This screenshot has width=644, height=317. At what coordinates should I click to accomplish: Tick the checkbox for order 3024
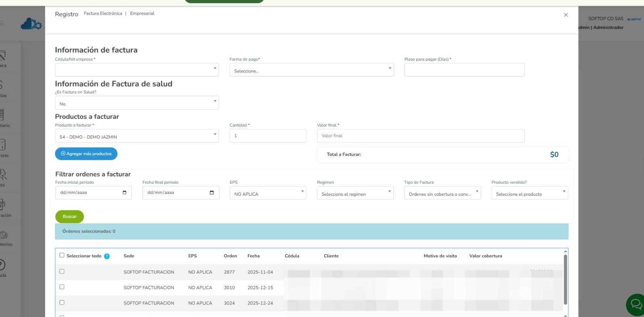tap(62, 302)
